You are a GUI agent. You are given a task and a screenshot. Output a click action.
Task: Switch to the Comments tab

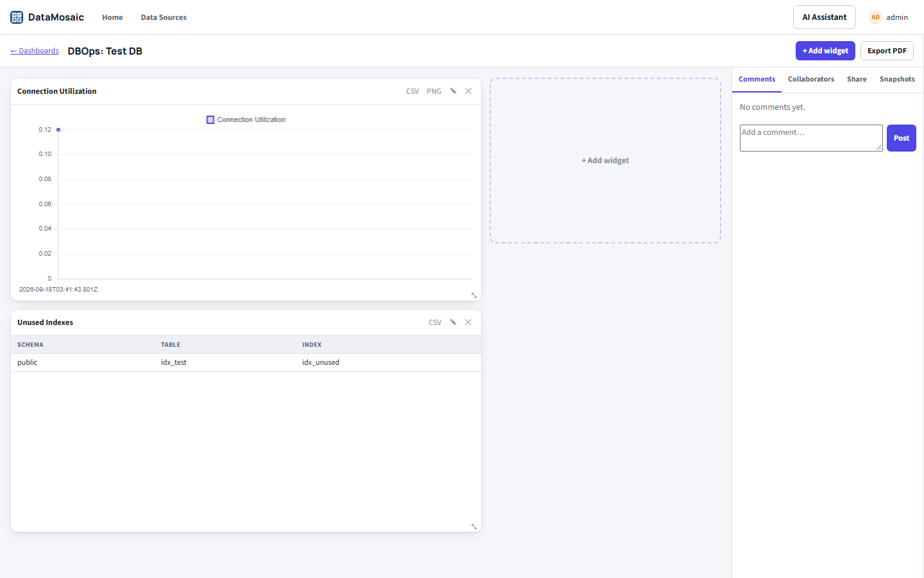[757, 79]
